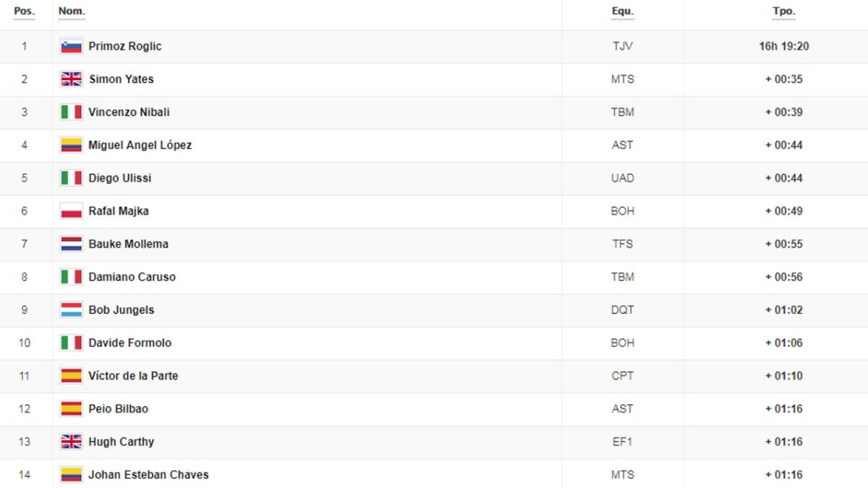This screenshot has height=488, width=868.
Task: Sort by the Pos. column header
Action: point(25,12)
